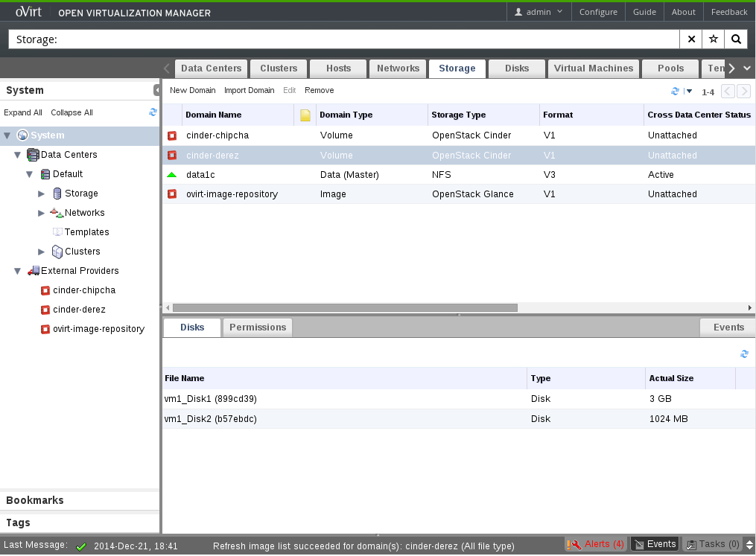756x556 pixels.
Task: Bookmark search with the star icon
Action: tap(713, 39)
